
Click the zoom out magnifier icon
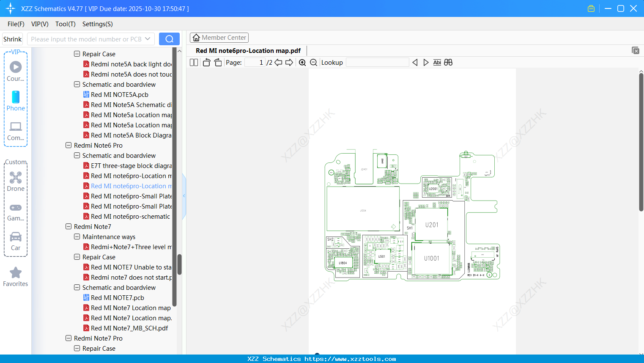coord(313,63)
